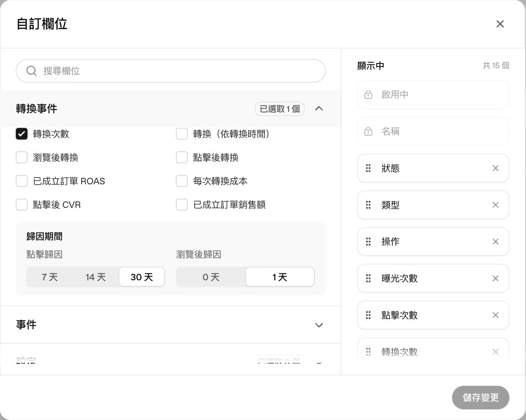Set view-through attribution to 0 天

tap(211, 277)
